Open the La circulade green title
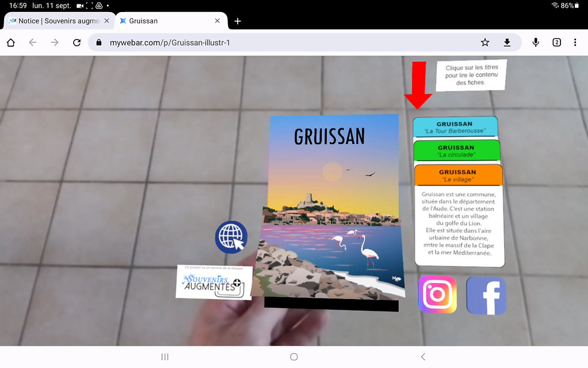 457,151
